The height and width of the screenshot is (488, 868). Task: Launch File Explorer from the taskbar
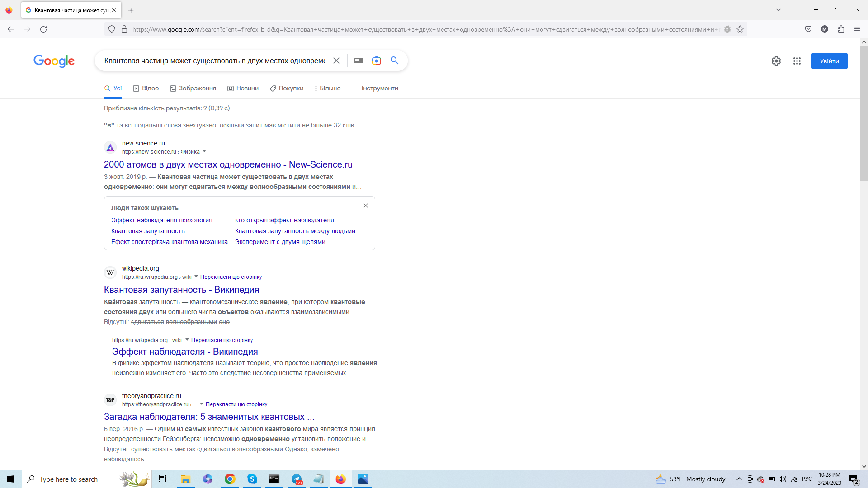pyautogui.click(x=185, y=479)
